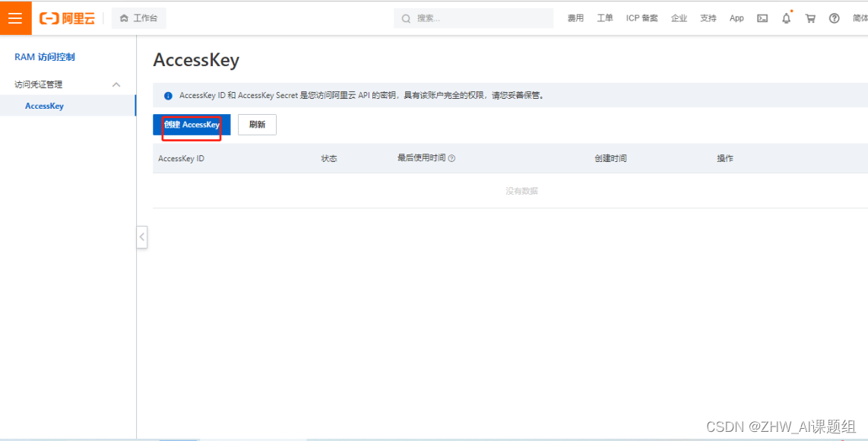Click the 没有数据 empty table message
The width and height of the screenshot is (868, 441).
(521, 191)
